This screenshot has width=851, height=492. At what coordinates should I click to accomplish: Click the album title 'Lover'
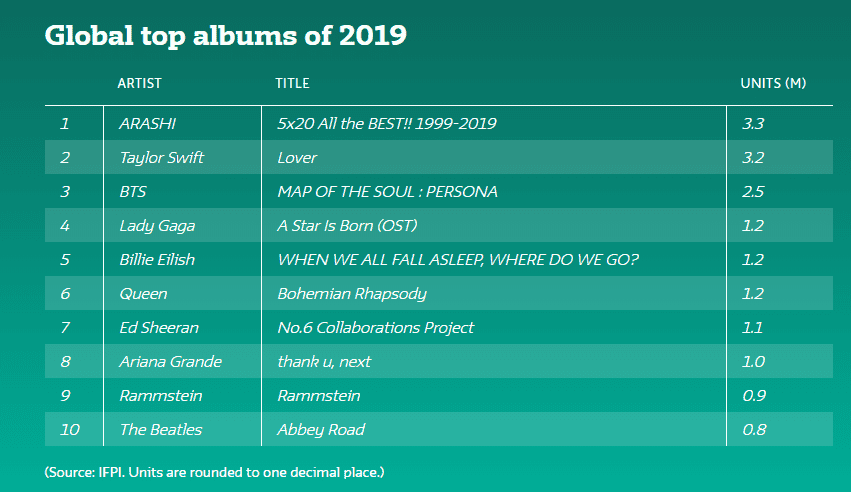[x=297, y=158]
